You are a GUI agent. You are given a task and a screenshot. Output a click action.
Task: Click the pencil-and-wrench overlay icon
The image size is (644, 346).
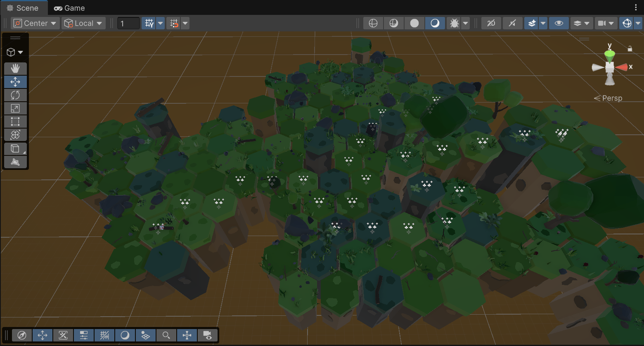(63, 335)
